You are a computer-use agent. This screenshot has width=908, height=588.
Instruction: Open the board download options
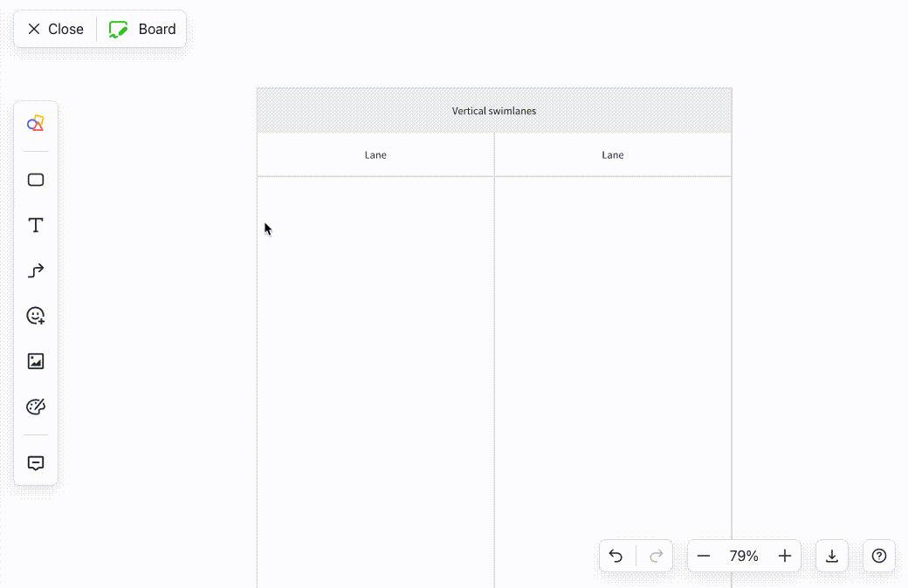tap(832, 556)
